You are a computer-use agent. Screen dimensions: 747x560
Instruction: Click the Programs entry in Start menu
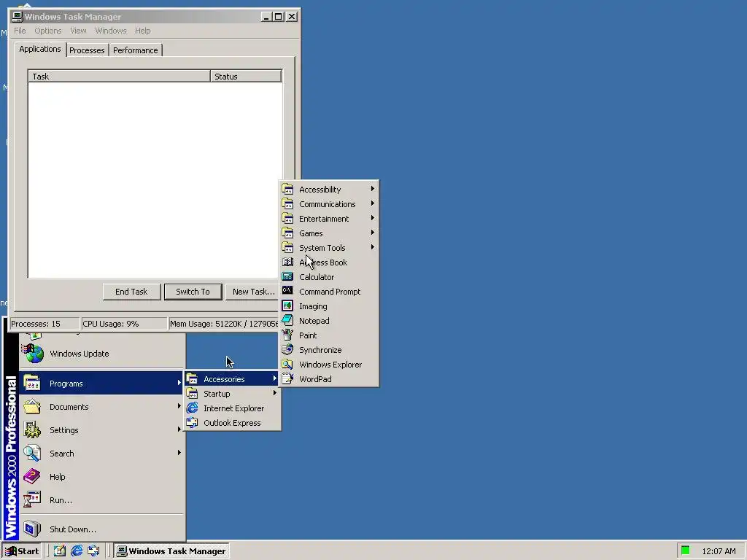(x=101, y=384)
